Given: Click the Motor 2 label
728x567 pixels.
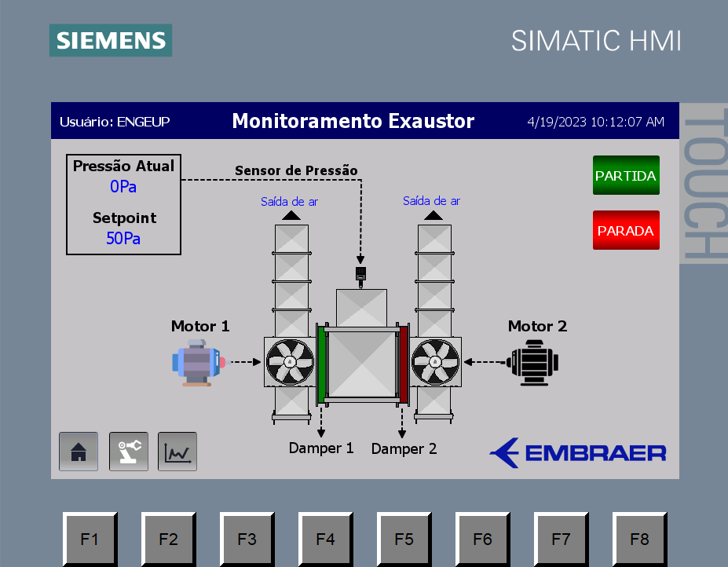Looking at the screenshot, I should (x=537, y=326).
